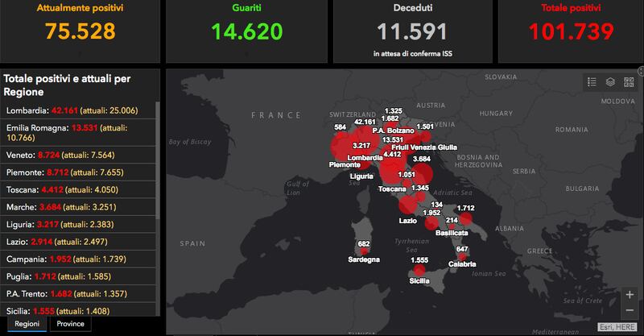The image size is (644, 336).
Task: Select the Puglia row in region list
Action: (78, 276)
